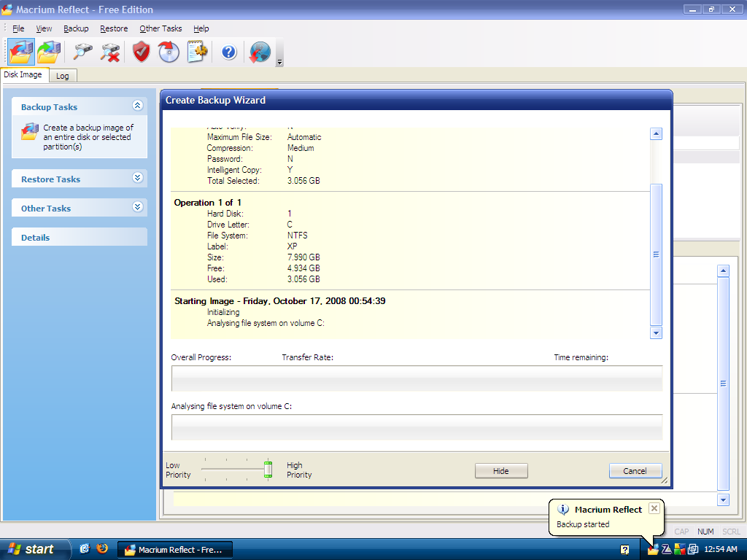Viewport: 747px width, 560px height.
Task: Open the Other Tasks menu
Action: click(160, 28)
